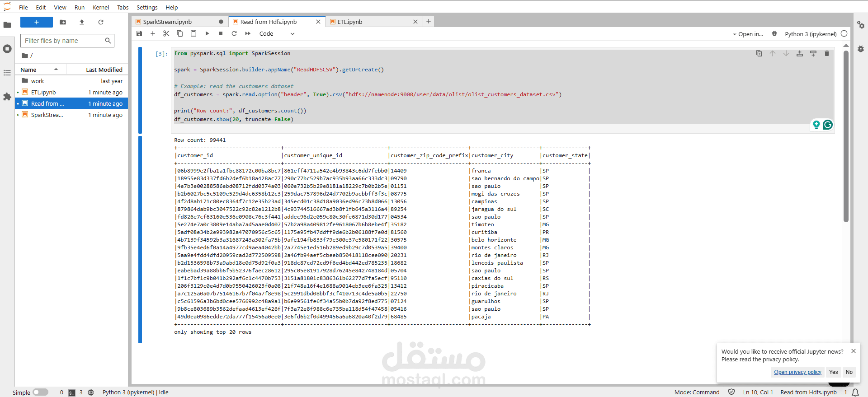Open the Edit menu
Image resolution: width=868 pixels, height=397 pixels.
(x=41, y=7)
